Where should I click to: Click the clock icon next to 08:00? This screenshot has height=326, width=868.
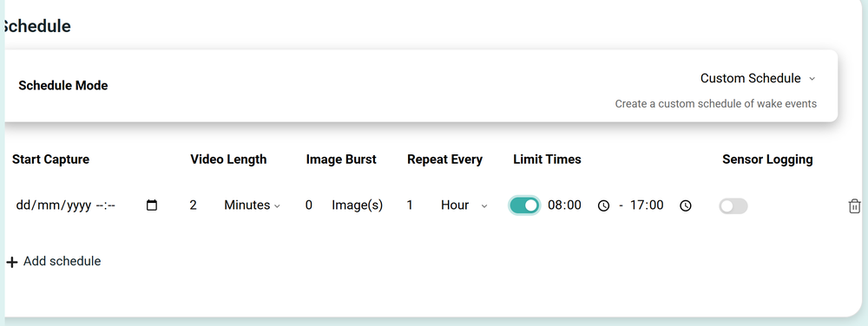pyautogui.click(x=603, y=206)
